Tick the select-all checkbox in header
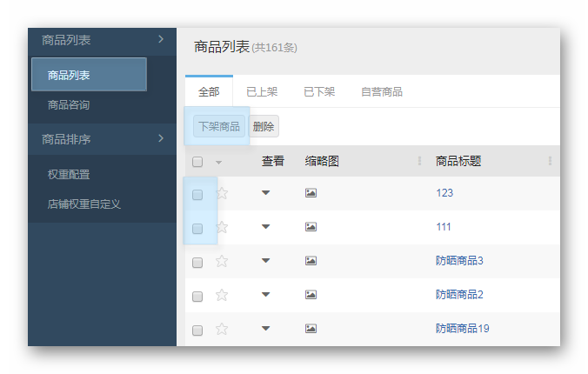Image resolution: width=588 pixels, height=374 pixels. pos(197,162)
